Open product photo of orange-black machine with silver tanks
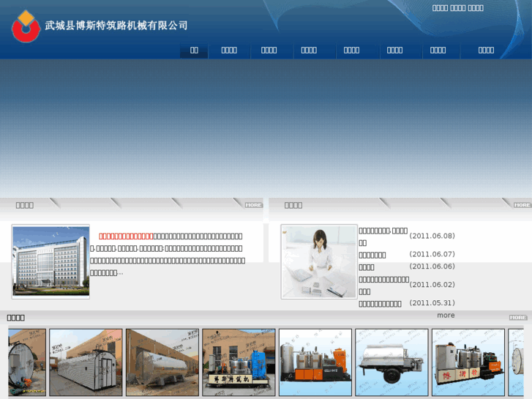The width and height of the screenshot is (532, 399). [x=315, y=362]
